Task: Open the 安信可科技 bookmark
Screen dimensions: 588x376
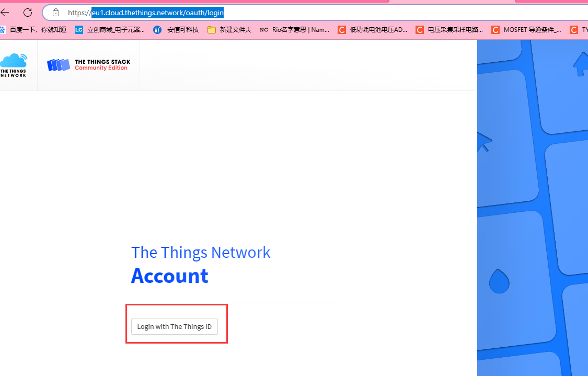Action: [176, 30]
